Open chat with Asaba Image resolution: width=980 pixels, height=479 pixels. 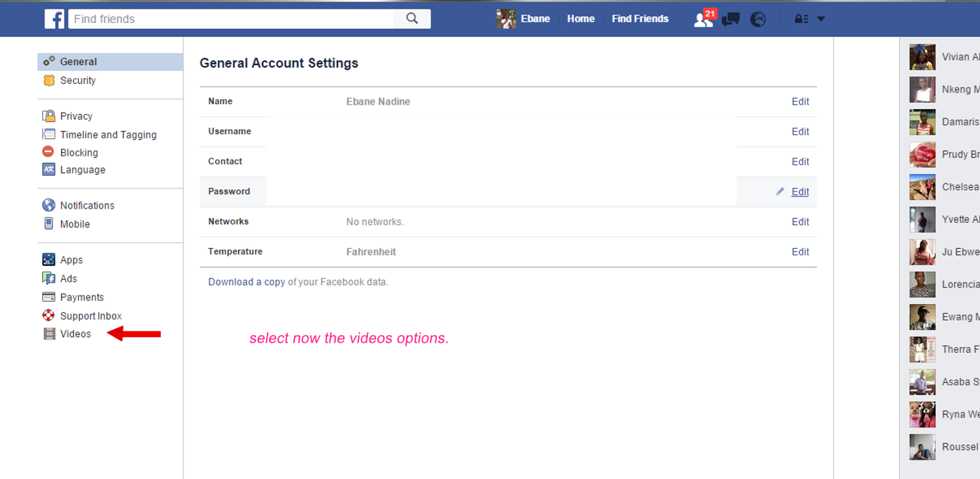(944, 382)
